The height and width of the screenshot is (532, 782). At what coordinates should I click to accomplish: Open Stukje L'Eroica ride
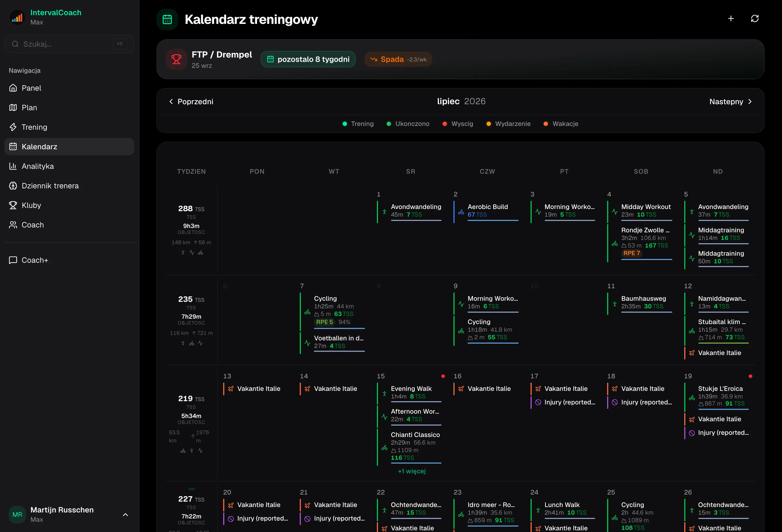(x=717, y=397)
